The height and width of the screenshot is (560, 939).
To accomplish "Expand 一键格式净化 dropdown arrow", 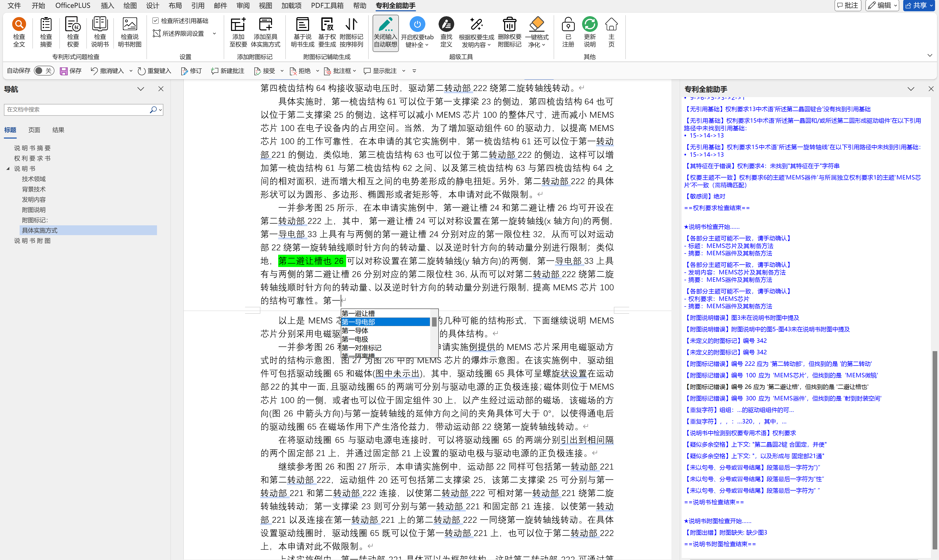I will click(544, 45).
